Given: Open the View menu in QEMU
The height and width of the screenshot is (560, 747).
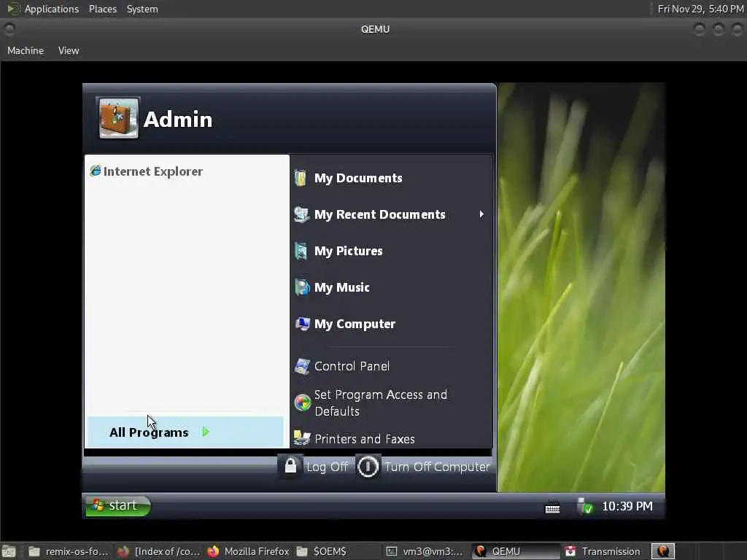Looking at the screenshot, I should [69, 50].
